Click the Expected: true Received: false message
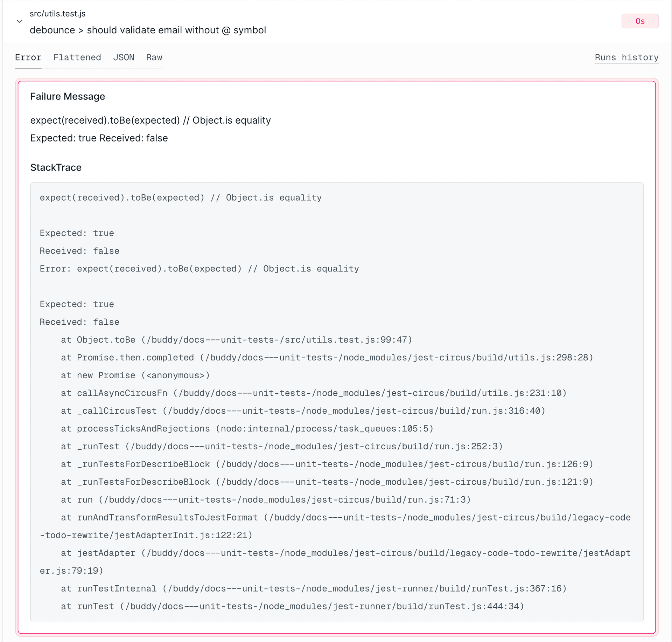This screenshot has height=642, width=672. point(99,138)
